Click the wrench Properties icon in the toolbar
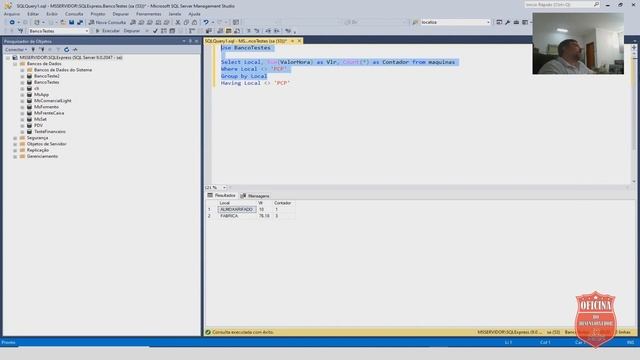 click(x=507, y=22)
